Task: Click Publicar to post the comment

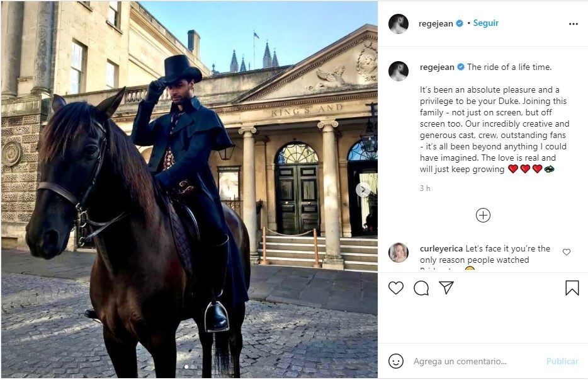Action: coord(562,361)
